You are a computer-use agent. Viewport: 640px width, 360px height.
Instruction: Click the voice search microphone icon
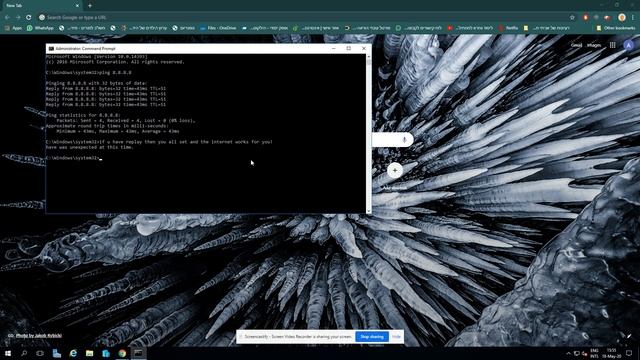[404, 140]
